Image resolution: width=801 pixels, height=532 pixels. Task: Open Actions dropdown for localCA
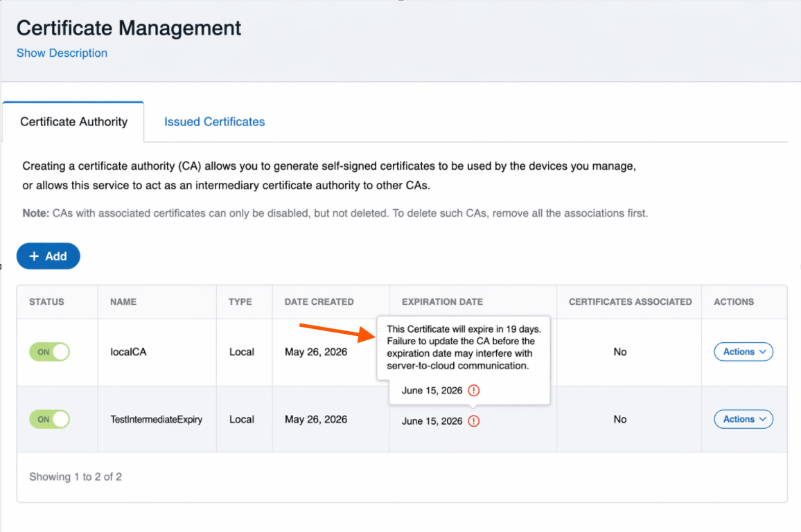743,352
